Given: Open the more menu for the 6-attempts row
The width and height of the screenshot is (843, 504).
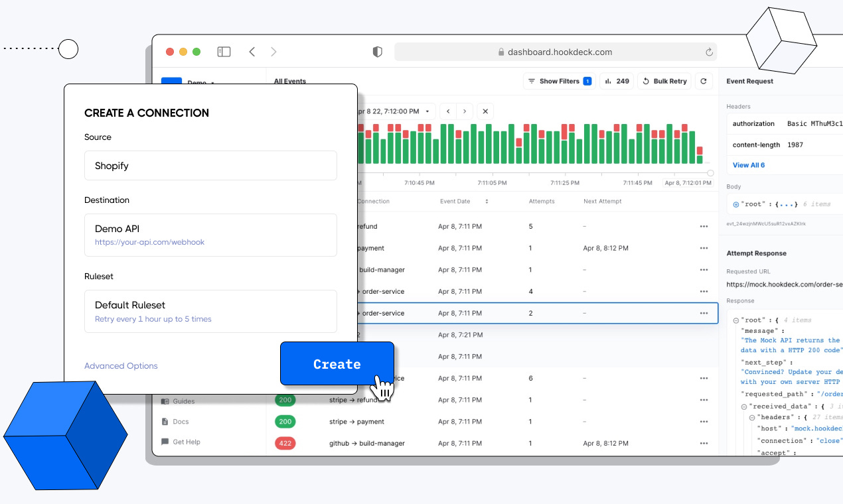Looking at the screenshot, I should click(704, 378).
